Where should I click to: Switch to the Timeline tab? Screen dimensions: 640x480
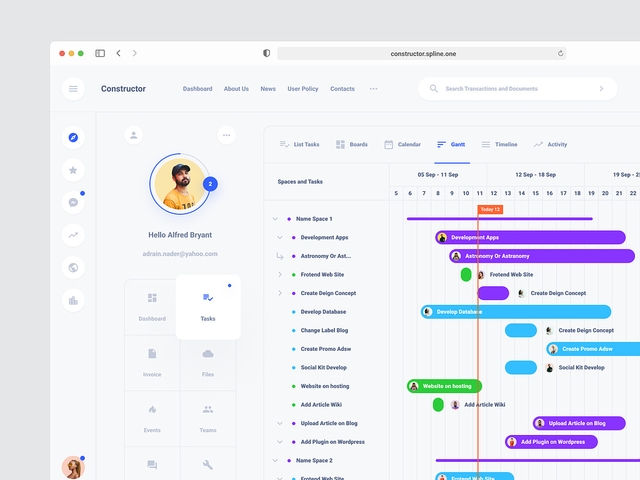[x=499, y=145]
